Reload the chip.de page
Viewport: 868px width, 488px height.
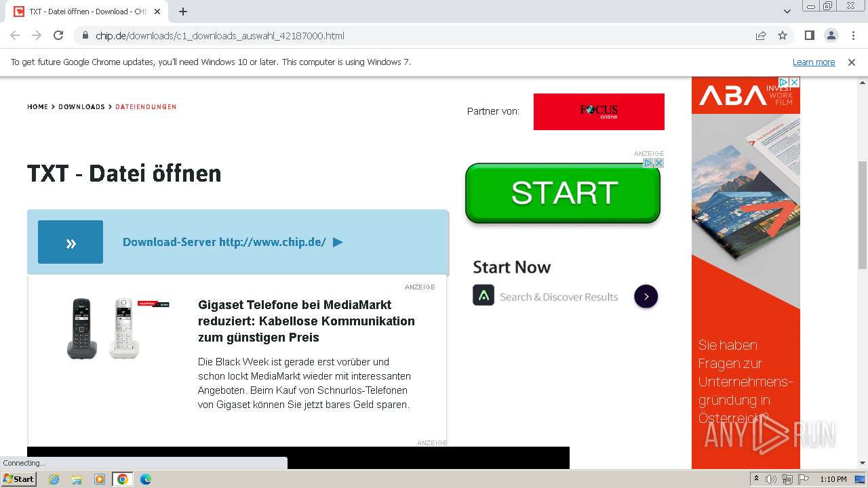pos(58,35)
